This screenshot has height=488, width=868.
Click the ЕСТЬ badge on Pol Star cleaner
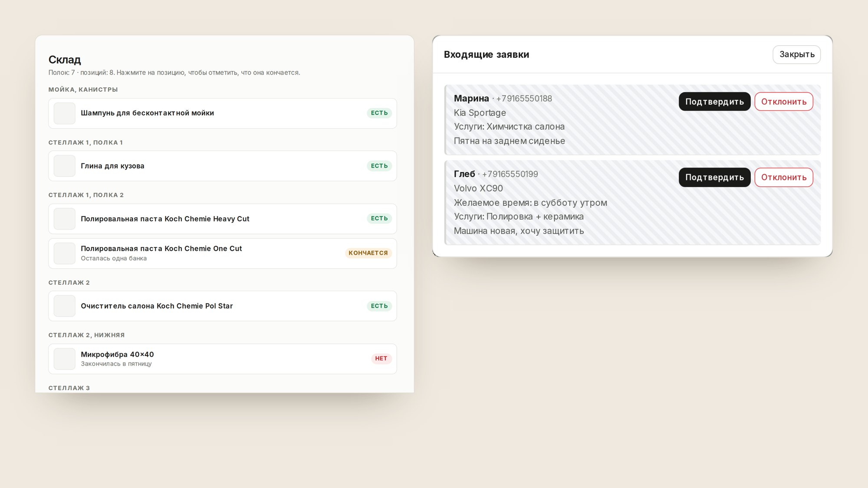pyautogui.click(x=379, y=306)
